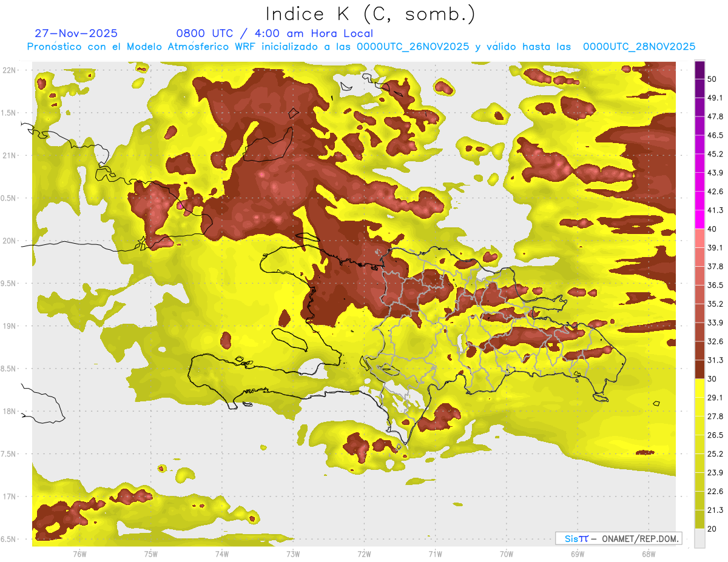Click the '39.1' colorbar value
This screenshot has height=562, width=728.
(x=715, y=248)
